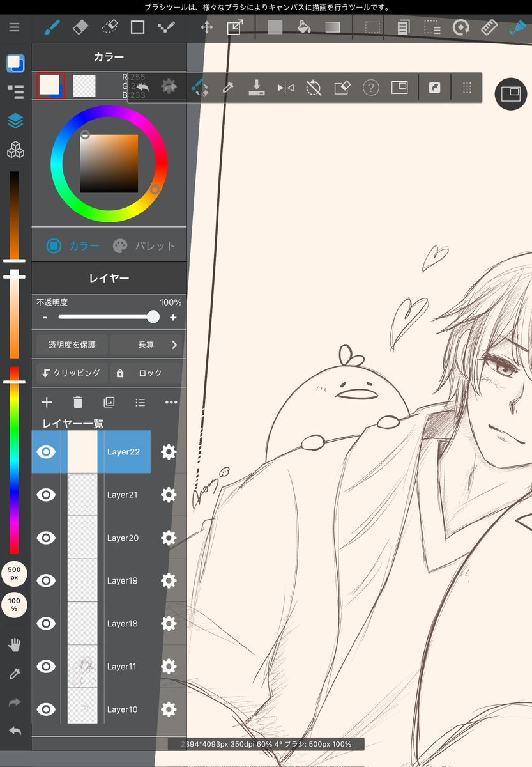Hide Layer22 with its eye icon

(x=47, y=452)
